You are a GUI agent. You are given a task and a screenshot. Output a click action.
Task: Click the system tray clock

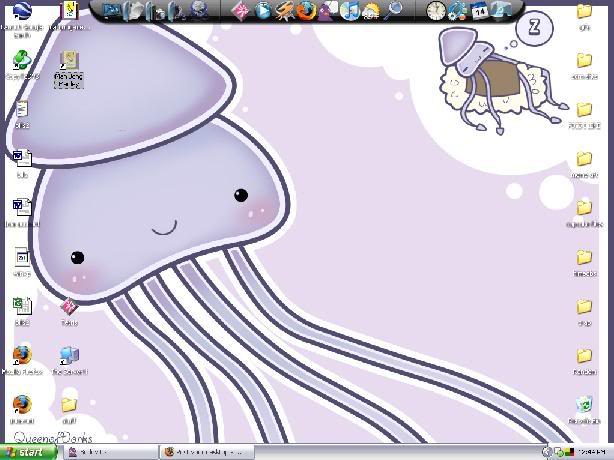594,452
